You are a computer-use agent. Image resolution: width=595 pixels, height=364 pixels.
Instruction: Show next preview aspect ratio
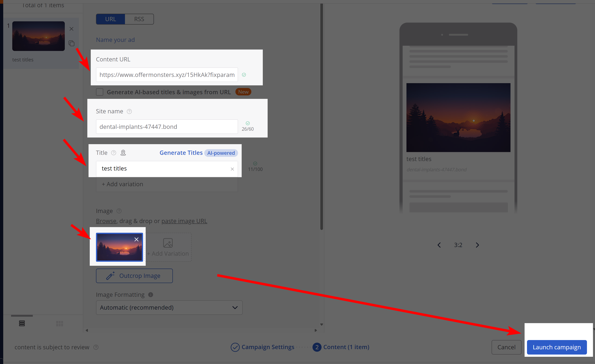click(477, 245)
